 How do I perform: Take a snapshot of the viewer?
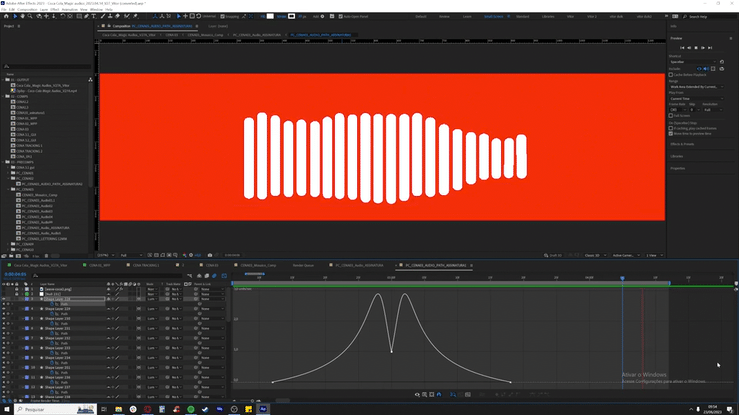(x=210, y=255)
